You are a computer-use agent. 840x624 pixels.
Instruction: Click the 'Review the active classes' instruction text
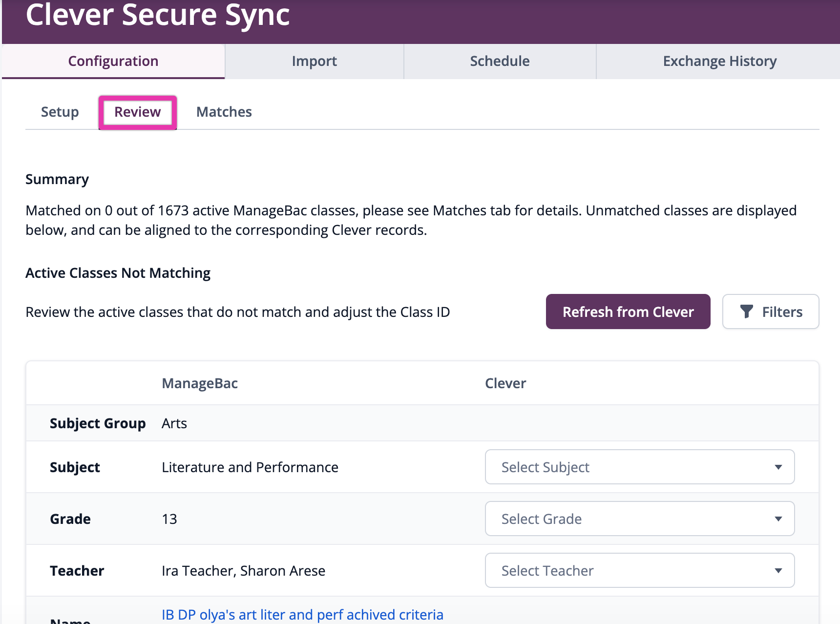pos(238,312)
